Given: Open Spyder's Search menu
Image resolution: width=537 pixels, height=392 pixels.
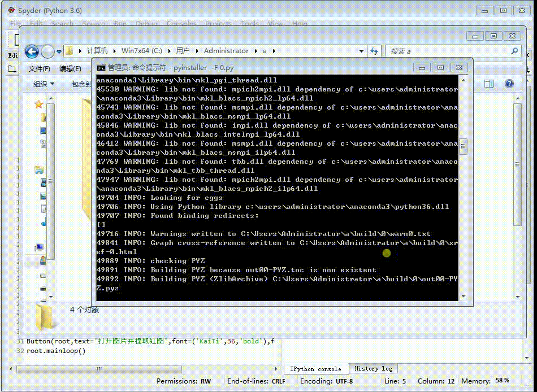Looking at the screenshot, I should [x=62, y=24].
